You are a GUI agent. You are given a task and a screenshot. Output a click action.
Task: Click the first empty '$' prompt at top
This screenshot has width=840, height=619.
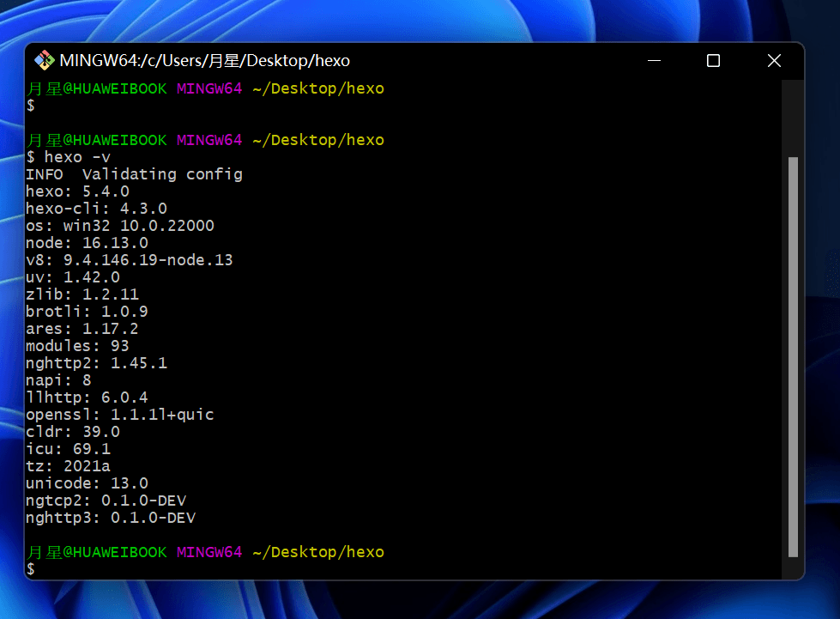pyautogui.click(x=31, y=105)
